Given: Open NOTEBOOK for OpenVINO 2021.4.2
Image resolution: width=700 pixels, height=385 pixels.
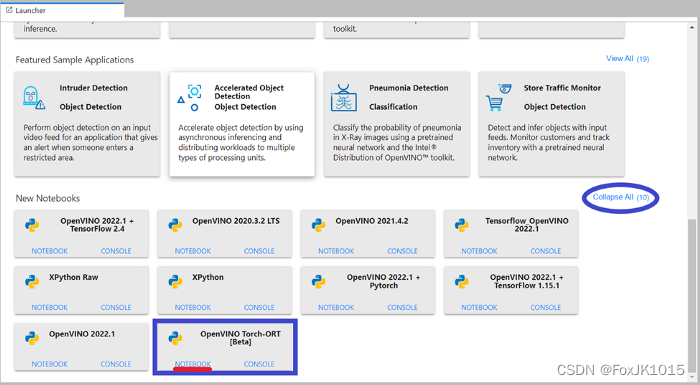Looking at the screenshot, I should pos(336,251).
